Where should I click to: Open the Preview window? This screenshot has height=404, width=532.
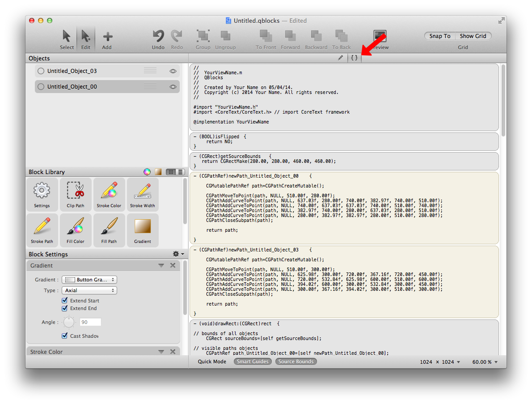point(380,39)
